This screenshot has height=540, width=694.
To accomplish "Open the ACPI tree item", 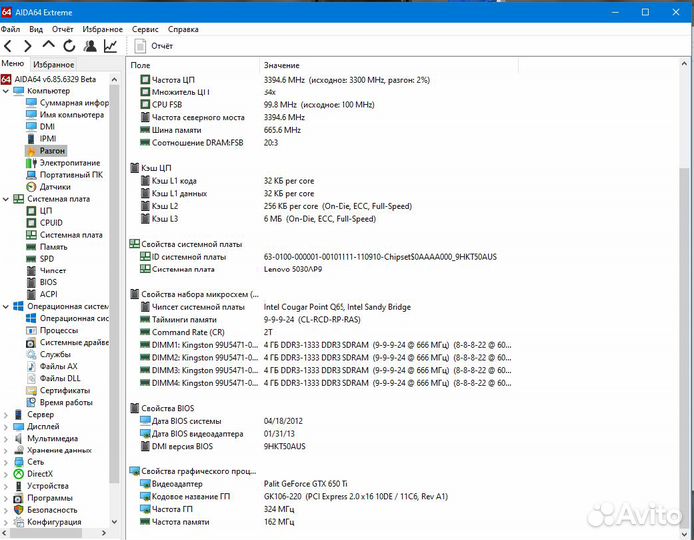I will 42,294.
